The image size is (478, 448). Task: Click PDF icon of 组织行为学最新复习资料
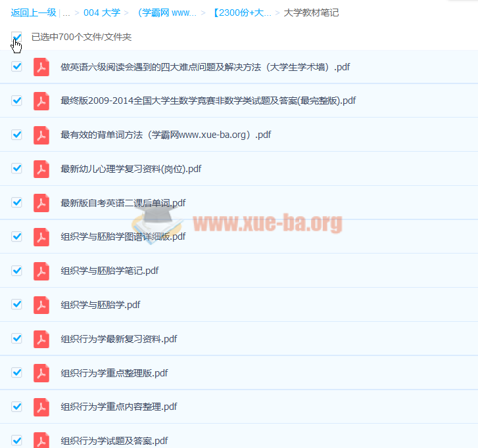pos(41,339)
